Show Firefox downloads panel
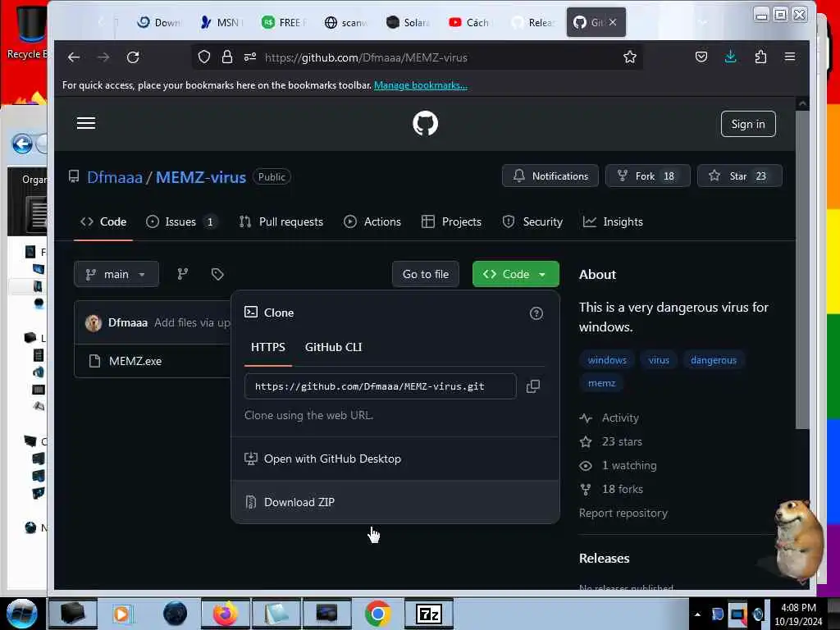 [731, 57]
